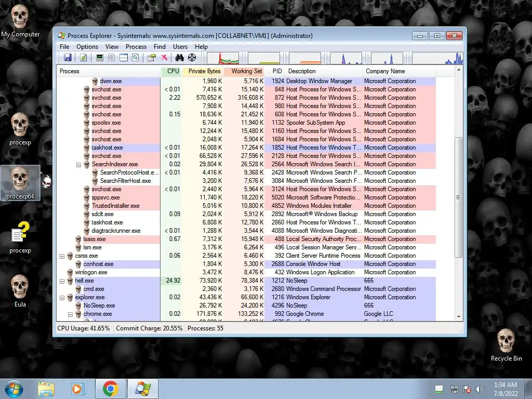The width and height of the screenshot is (532, 399).
Task: Open the procexp64 desktop icon
Action: [20, 183]
